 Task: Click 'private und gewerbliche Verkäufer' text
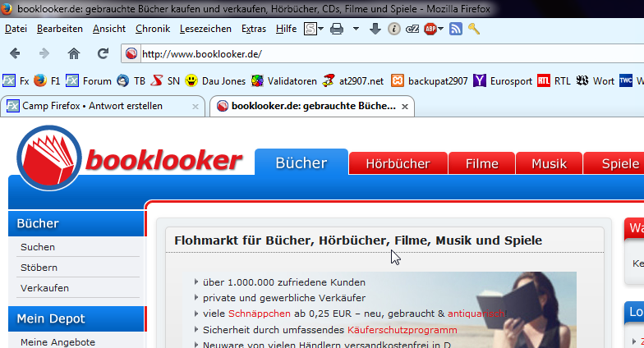click(284, 298)
